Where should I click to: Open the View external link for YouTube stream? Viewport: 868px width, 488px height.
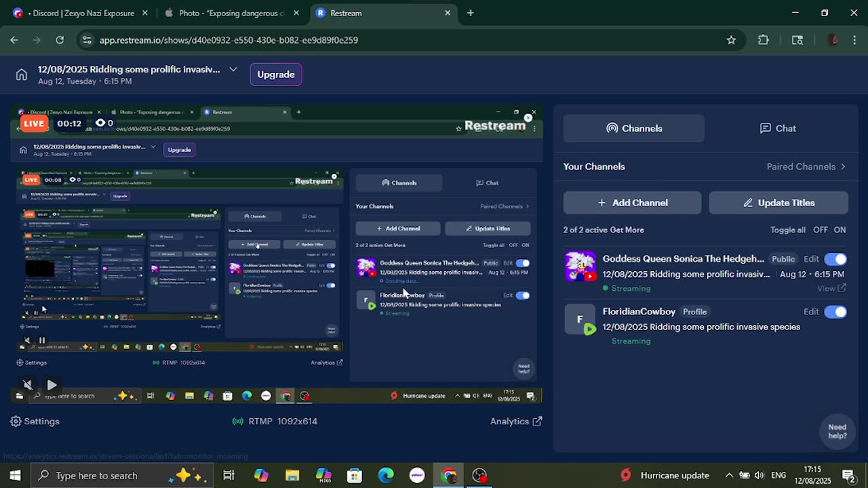(x=831, y=288)
